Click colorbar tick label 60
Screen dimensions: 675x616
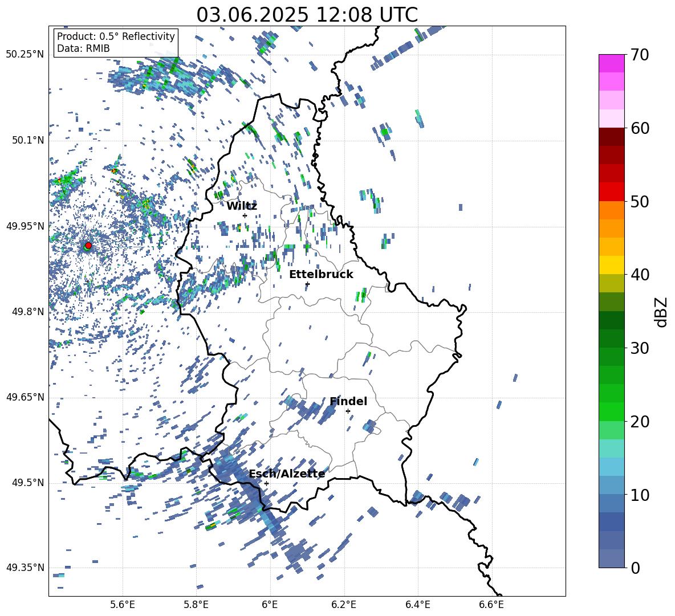640,128
